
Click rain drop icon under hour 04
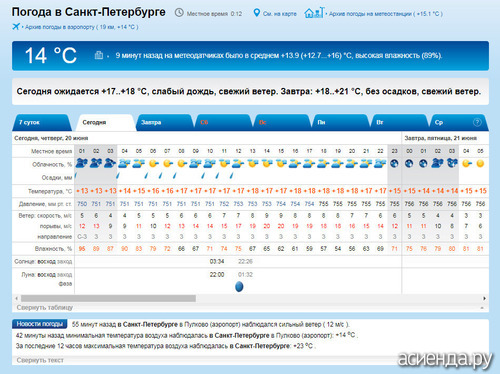tap(118, 175)
